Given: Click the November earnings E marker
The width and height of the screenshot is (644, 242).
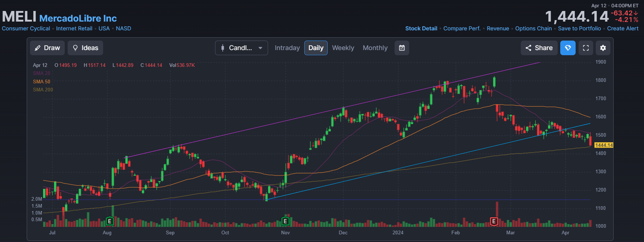Looking at the screenshot, I should [x=285, y=221].
